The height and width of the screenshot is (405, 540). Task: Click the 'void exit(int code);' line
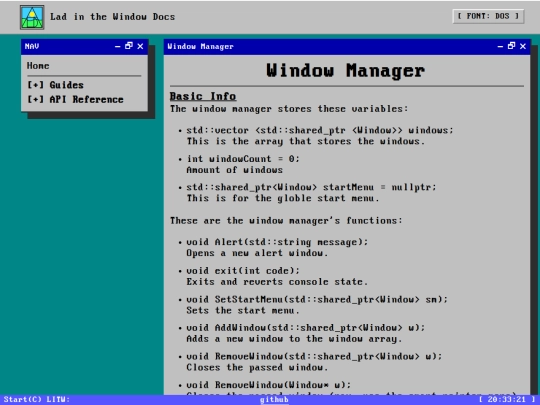(x=243, y=271)
